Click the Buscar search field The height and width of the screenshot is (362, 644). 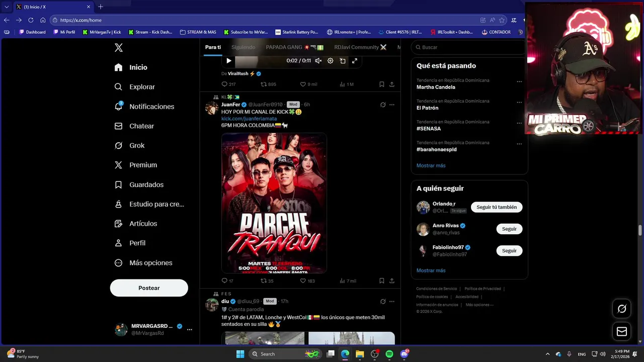[468, 47]
